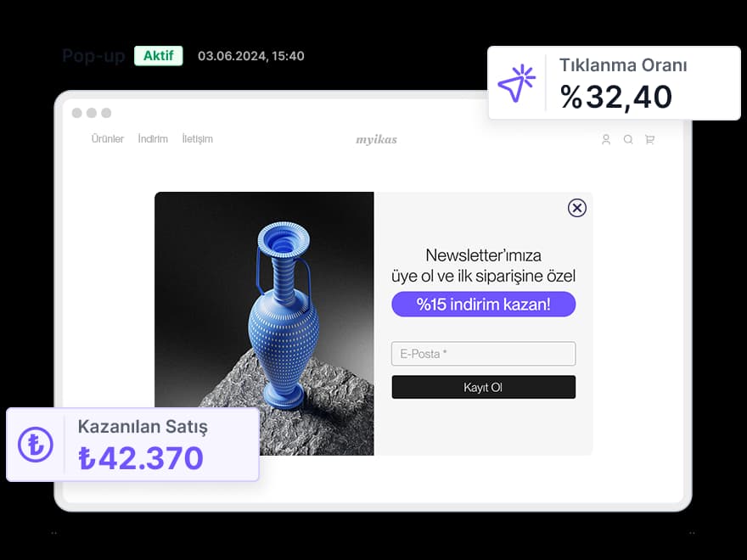747x560 pixels.
Task: Open the shopping cart icon
Action: click(x=650, y=139)
